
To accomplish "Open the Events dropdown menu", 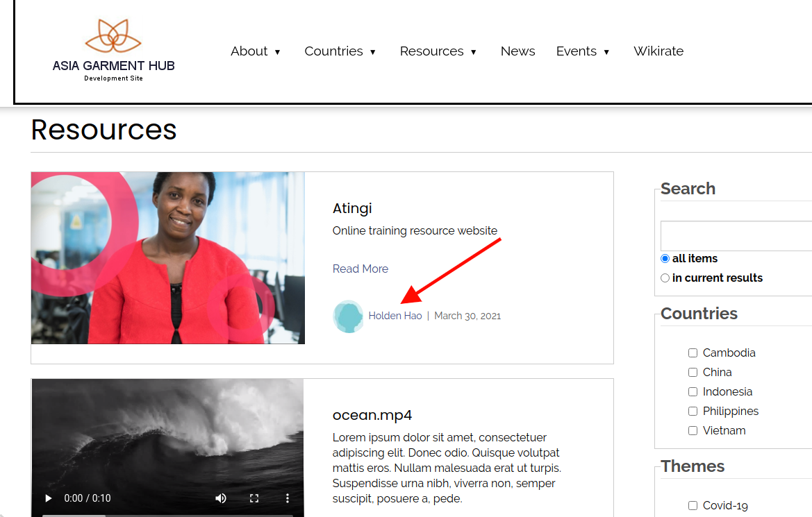I will coord(583,51).
